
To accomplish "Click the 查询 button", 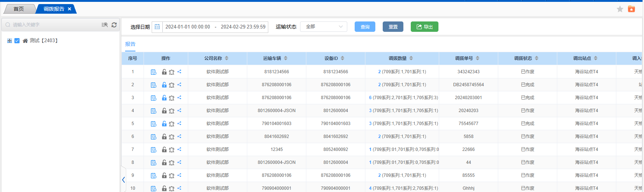I will tap(365, 27).
